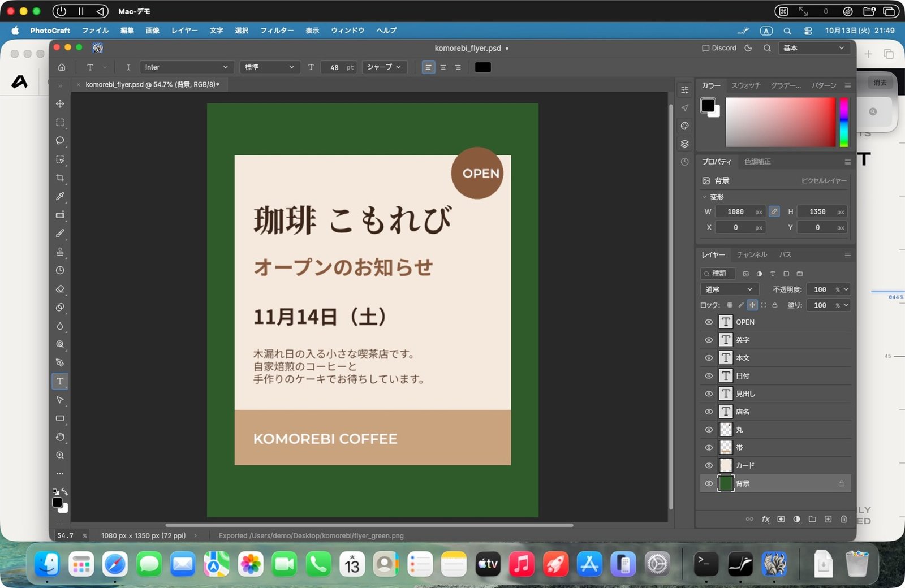The height and width of the screenshot is (588, 905).
Task: Select the Lasso tool
Action: tap(60, 141)
